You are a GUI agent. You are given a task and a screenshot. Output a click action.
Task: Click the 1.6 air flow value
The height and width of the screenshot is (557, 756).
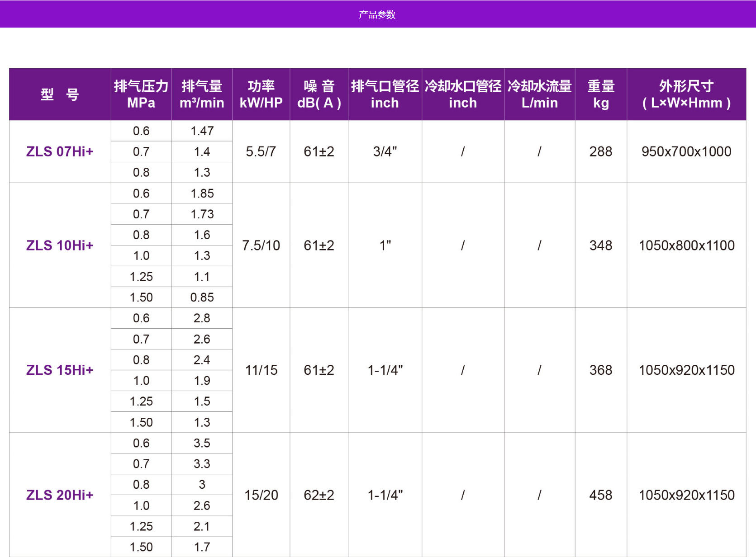click(x=202, y=235)
